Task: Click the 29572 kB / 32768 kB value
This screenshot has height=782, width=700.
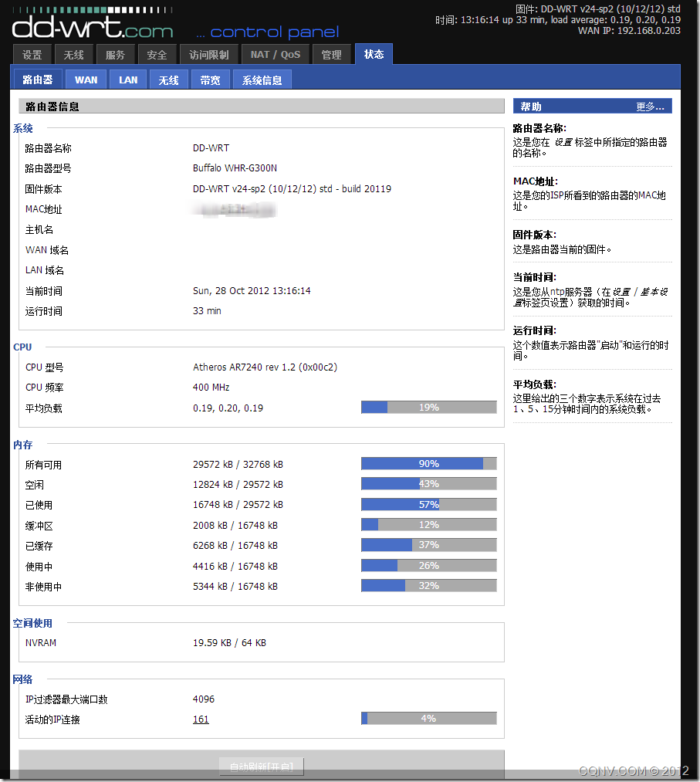Action: coord(238,464)
